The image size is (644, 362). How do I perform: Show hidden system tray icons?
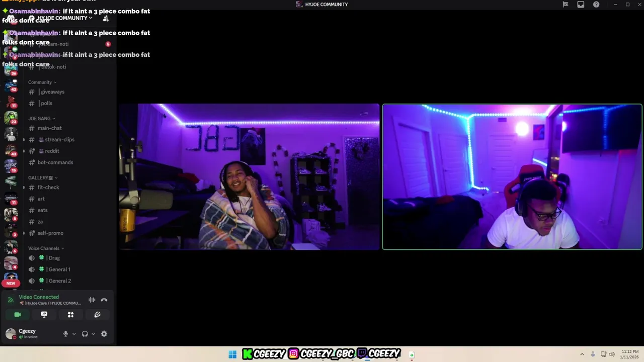[x=582, y=354]
